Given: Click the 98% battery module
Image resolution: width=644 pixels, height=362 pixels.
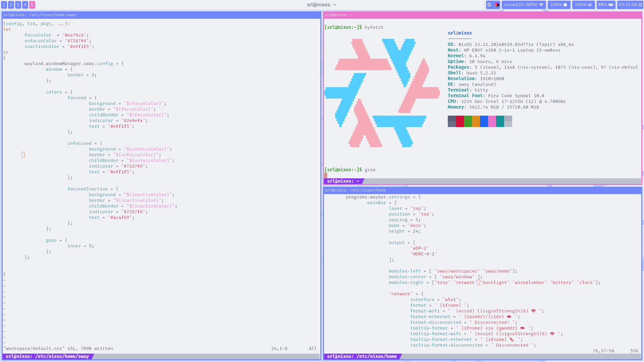Looking at the screenshot, I should coord(606,5).
